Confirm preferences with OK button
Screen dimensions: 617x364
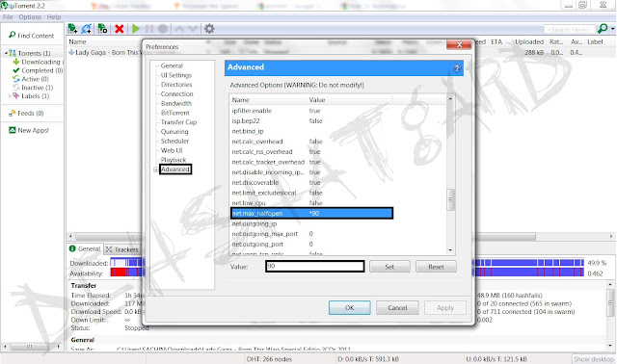(349, 308)
